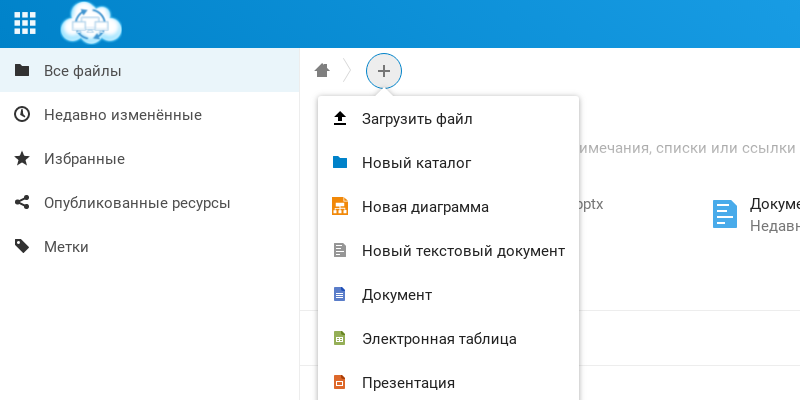This screenshot has width=800, height=400.
Task: Create a new Документ
Action: coord(448,294)
